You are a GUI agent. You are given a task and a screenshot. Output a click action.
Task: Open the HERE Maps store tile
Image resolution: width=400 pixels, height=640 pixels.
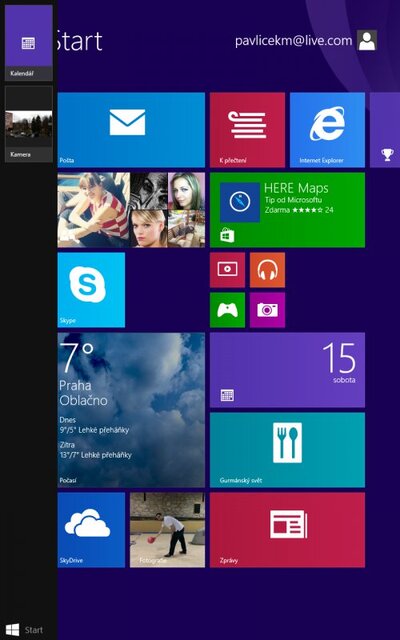[287, 210]
